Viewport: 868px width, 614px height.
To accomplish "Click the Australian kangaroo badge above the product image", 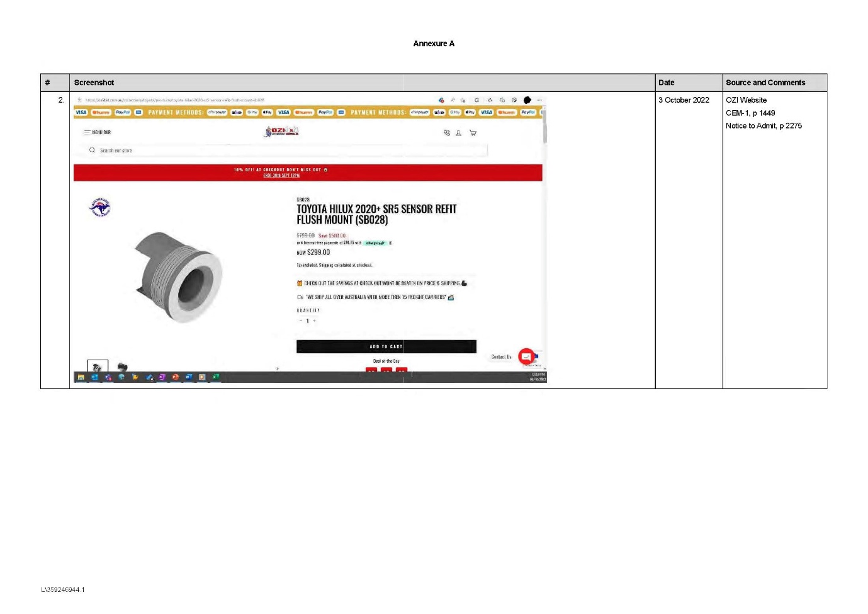I will (99, 207).
